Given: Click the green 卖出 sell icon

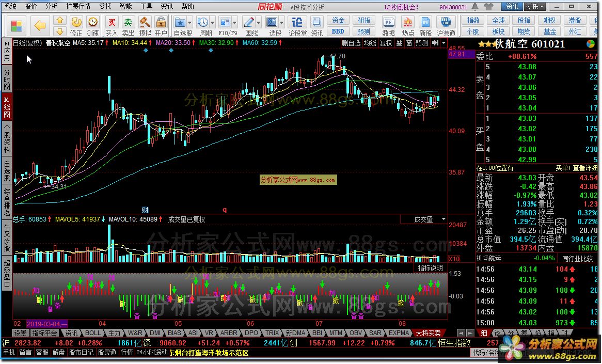Looking at the screenshot, I should click(128, 23).
